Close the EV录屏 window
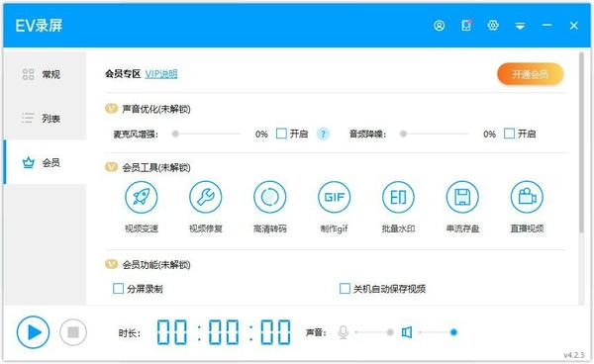This screenshot has width=594, height=364. [573, 26]
